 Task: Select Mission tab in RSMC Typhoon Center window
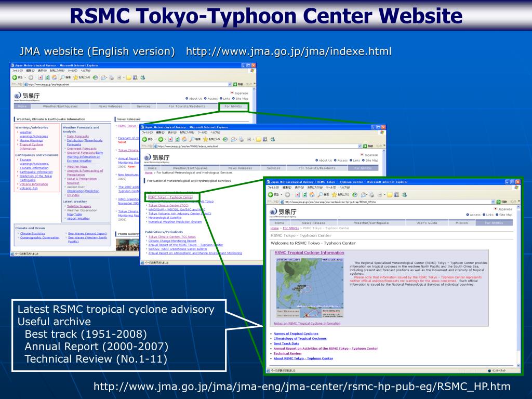point(462,223)
